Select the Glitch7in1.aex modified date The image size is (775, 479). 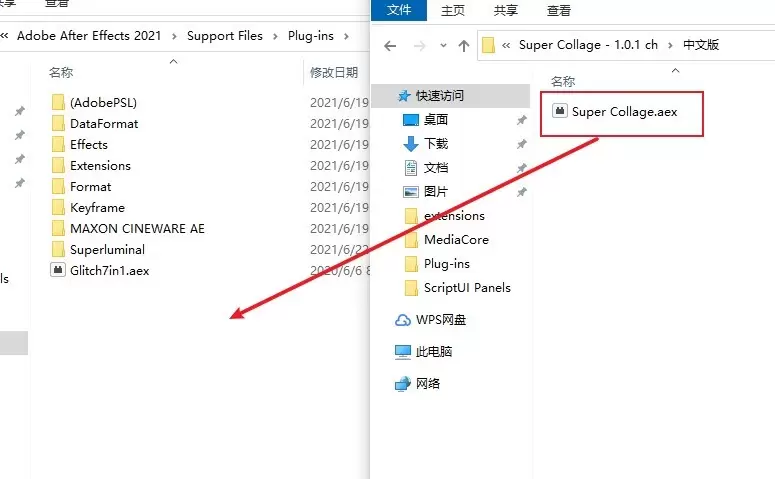(x=340, y=271)
